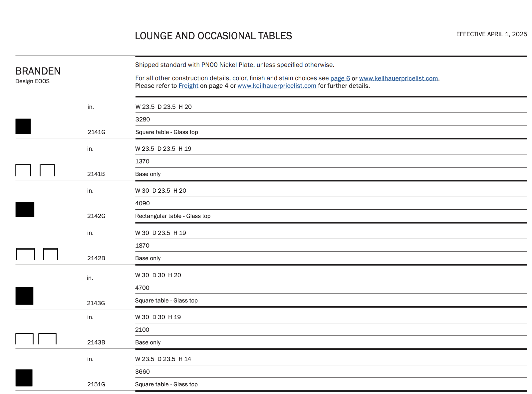Click the left base outline icon for 2142B
Image resolution: width=532 pixels, height=394 pixels.
25,254
